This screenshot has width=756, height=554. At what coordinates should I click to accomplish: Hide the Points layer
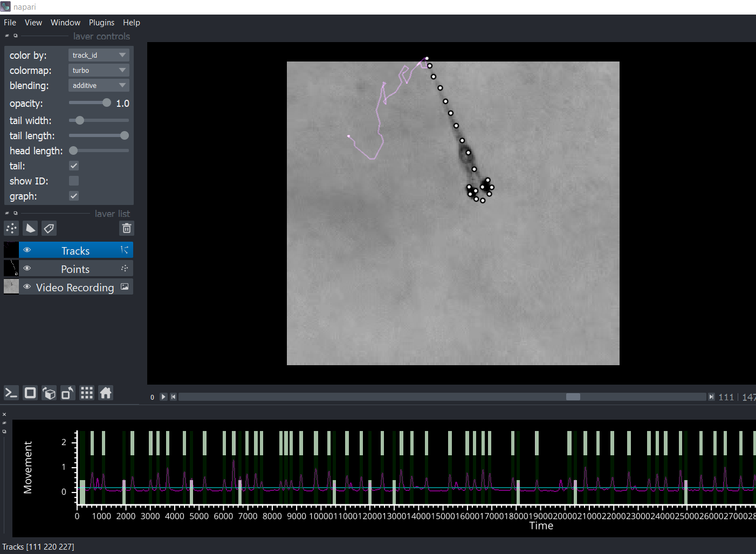click(27, 268)
